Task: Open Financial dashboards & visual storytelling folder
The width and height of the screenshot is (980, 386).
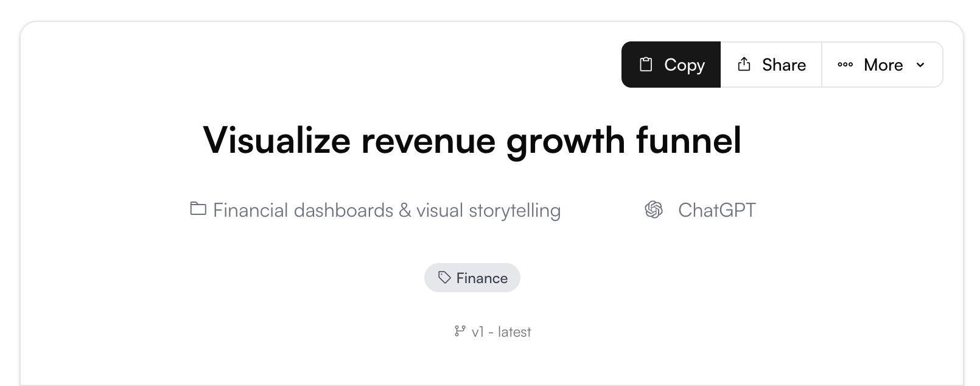Action: (x=387, y=210)
